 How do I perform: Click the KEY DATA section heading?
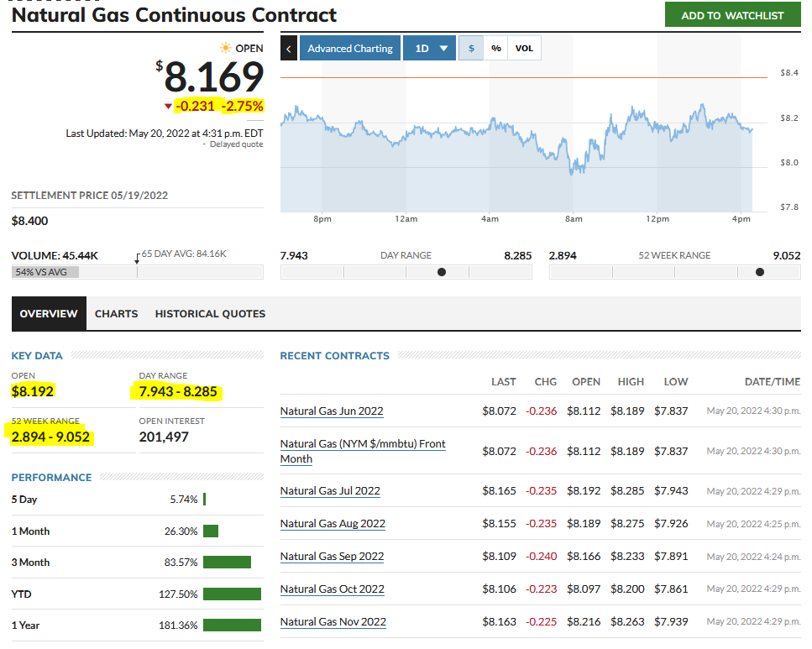(37, 356)
